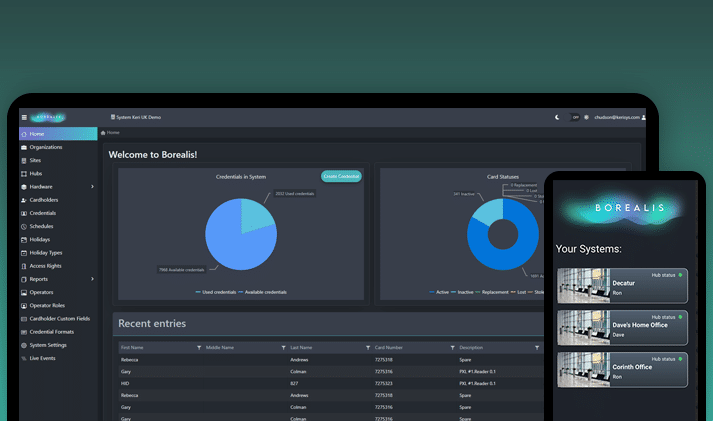Click the Credential Formats icon

point(24,332)
